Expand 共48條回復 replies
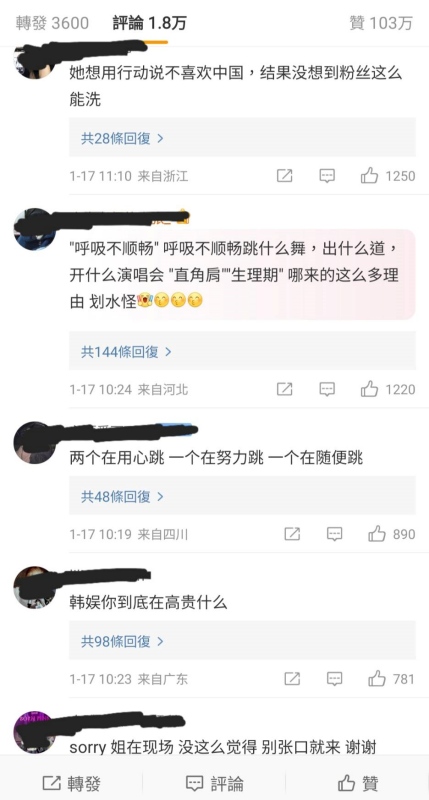The width and height of the screenshot is (429, 800). click(x=122, y=496)
